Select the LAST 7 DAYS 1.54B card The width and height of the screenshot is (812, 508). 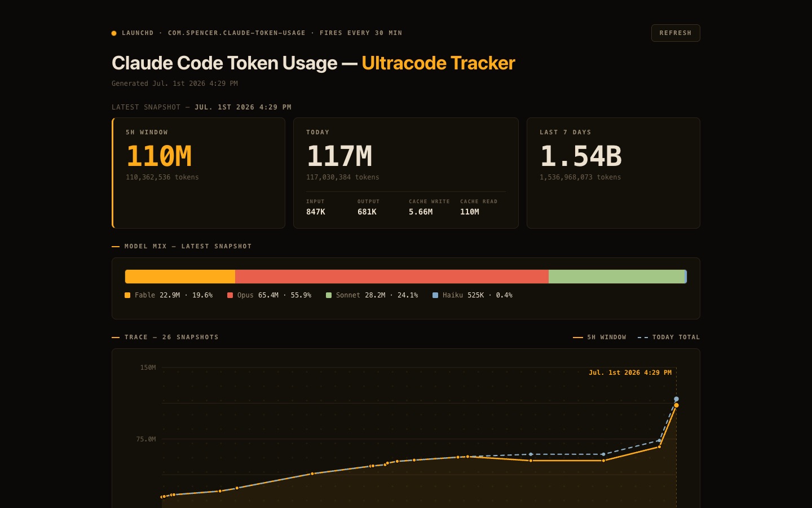[614, 173]
